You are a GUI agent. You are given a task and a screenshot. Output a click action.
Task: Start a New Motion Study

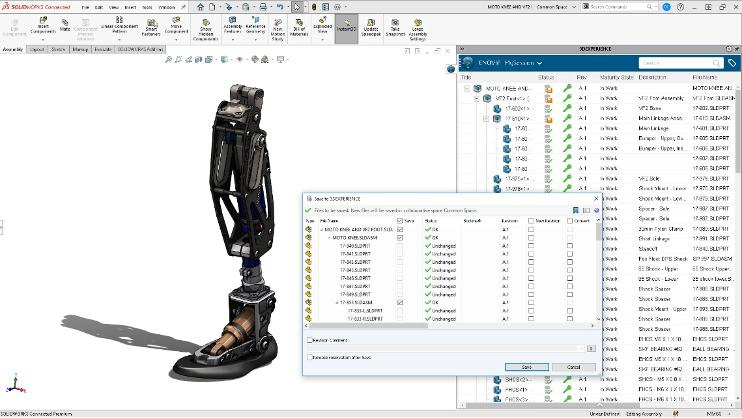[x=278, y=30]
